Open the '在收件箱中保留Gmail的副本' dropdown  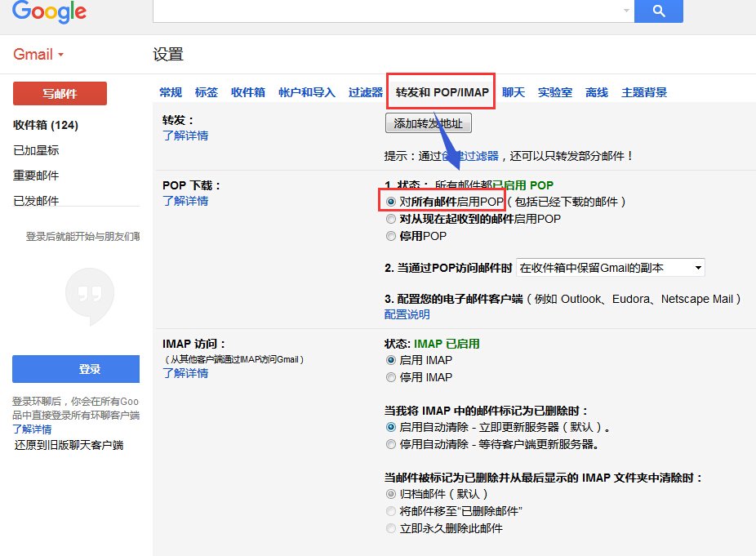tap(610, 266)
